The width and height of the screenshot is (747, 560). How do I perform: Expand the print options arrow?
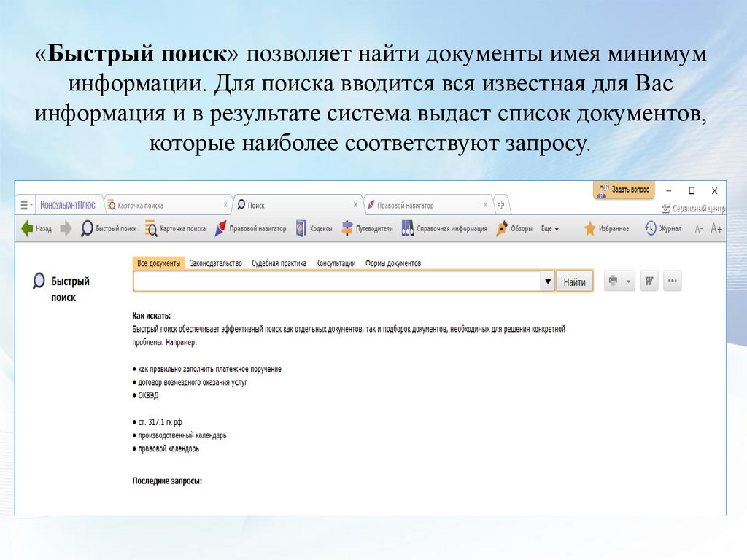coord(628,281)
